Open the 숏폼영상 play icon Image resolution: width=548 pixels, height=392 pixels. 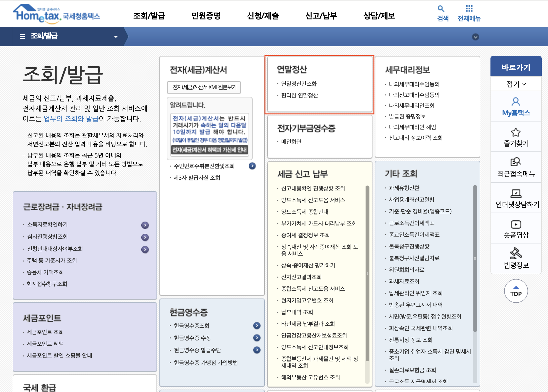(516, 224)
